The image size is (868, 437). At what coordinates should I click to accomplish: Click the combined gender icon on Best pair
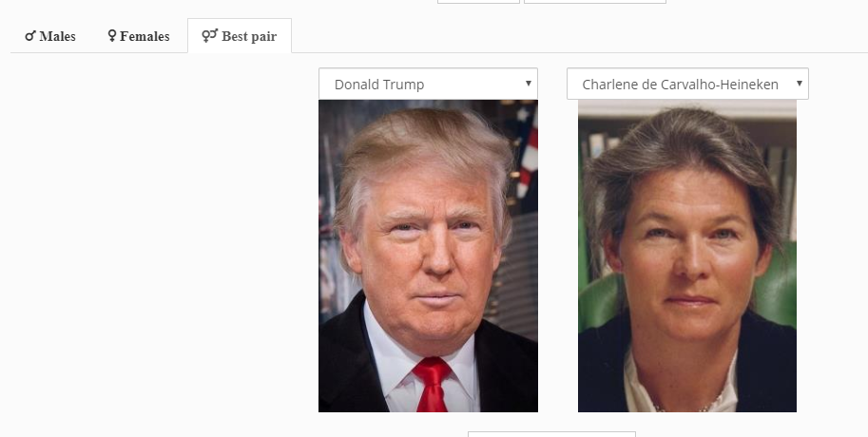210,36
